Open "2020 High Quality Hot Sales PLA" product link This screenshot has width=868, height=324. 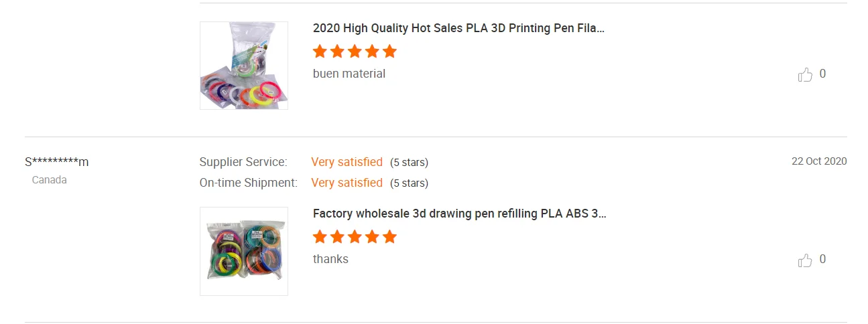click(458, 28)
